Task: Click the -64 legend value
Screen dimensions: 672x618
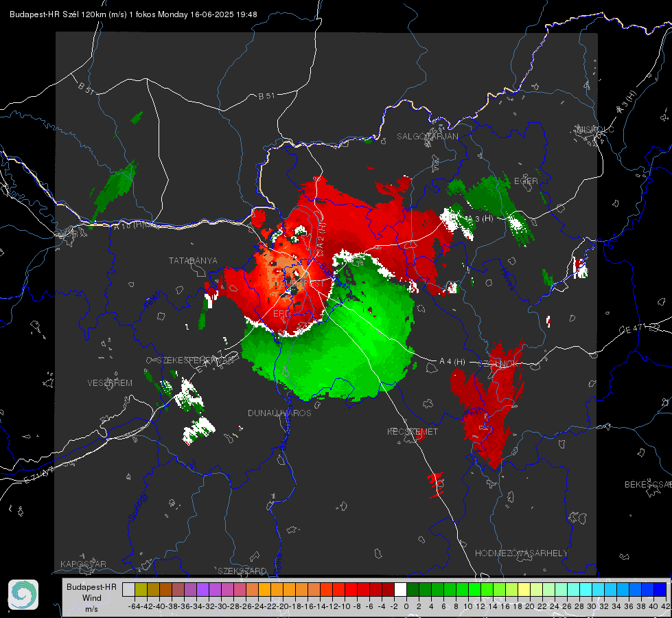Action: click(x=134, y=606)
